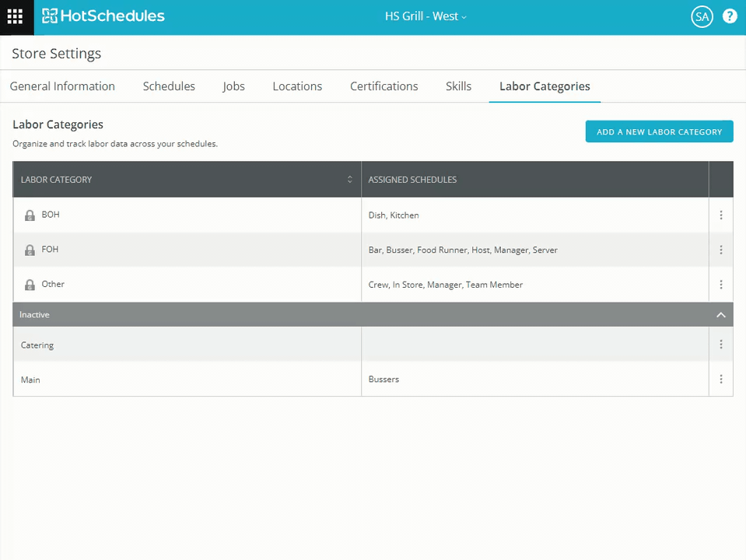Open the help question mark icon
This screenshot has width=746, height=560.
(730, 16)
